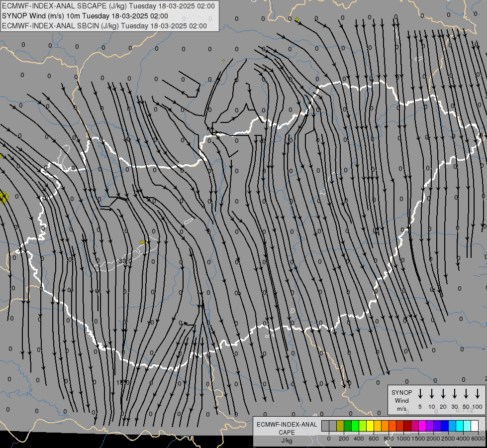Click the 20 m/s wind arrow in legend
Screen dimensions: 487x448
(443, 394)
